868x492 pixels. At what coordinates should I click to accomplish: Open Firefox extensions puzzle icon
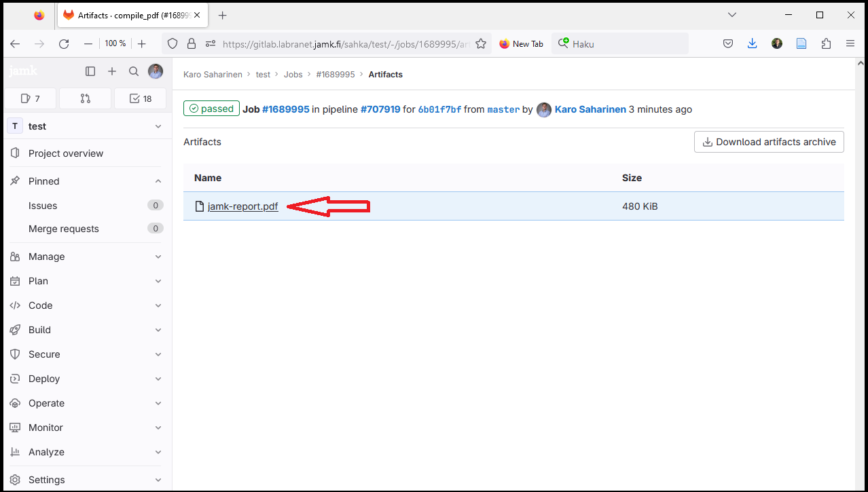tap(826, 43)
